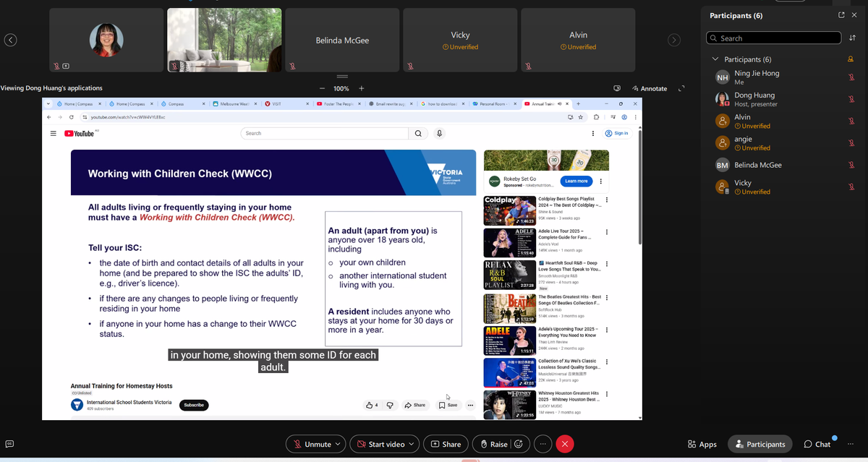868x462 pixels.
Task: Expand shared content to full screen
Action: click(x=681, y=88)
